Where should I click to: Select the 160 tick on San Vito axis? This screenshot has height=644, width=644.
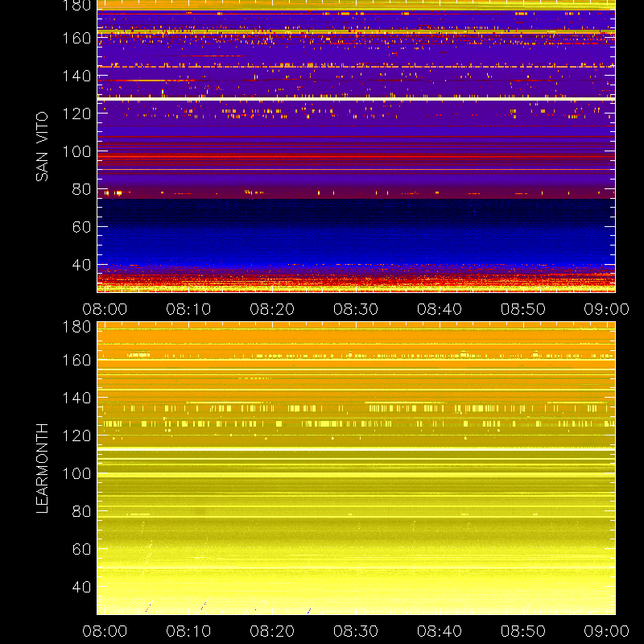[x=76, y=38]
